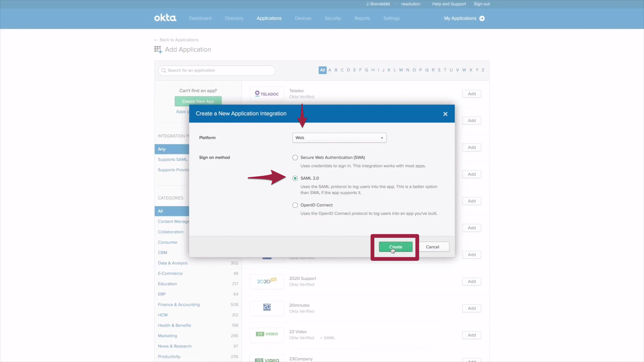Select CRM category

click(162, 253)
